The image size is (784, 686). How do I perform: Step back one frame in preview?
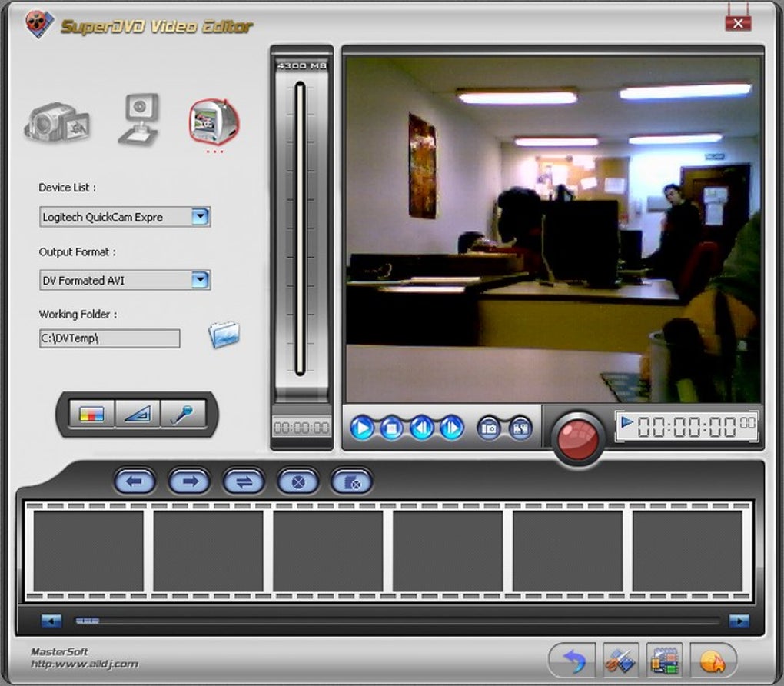tap(422, 428)
